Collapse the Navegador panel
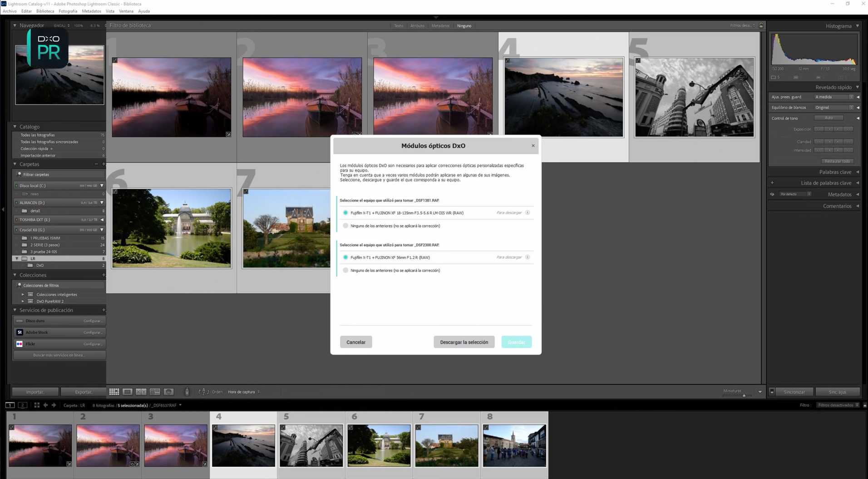Image resolution: width=868 pixels, height=479 pixels. pyautogui.click(x=15, y=25)
